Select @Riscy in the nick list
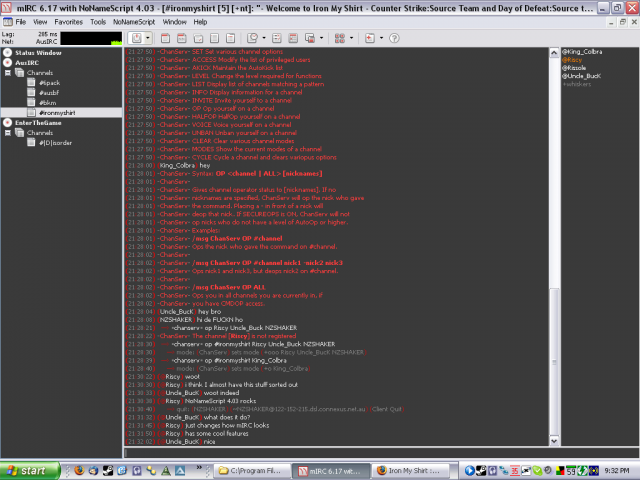 [572, 60]
